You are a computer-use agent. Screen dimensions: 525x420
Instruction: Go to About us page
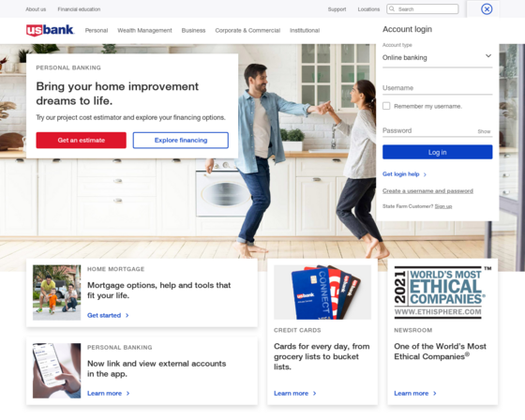tap(36, 9)
